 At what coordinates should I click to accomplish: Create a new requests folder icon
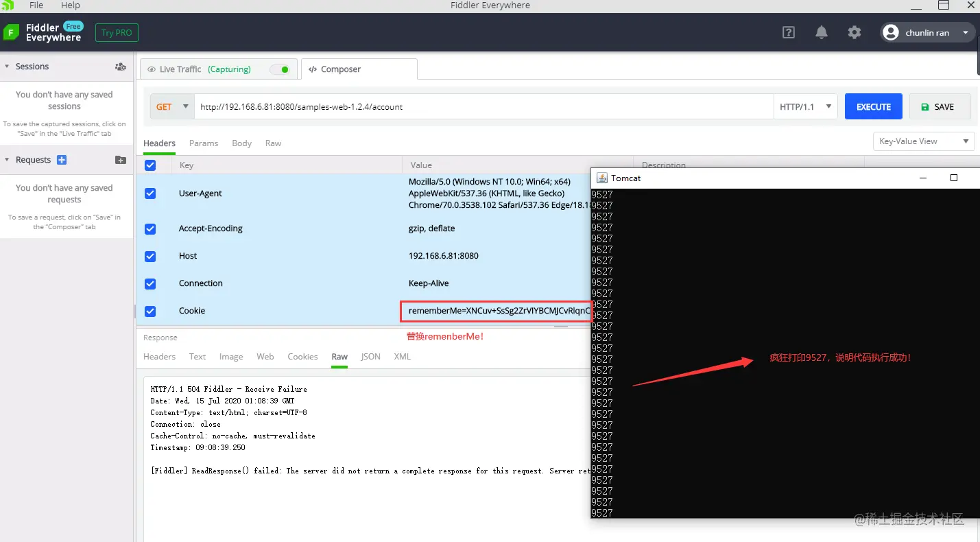(121, 160)
